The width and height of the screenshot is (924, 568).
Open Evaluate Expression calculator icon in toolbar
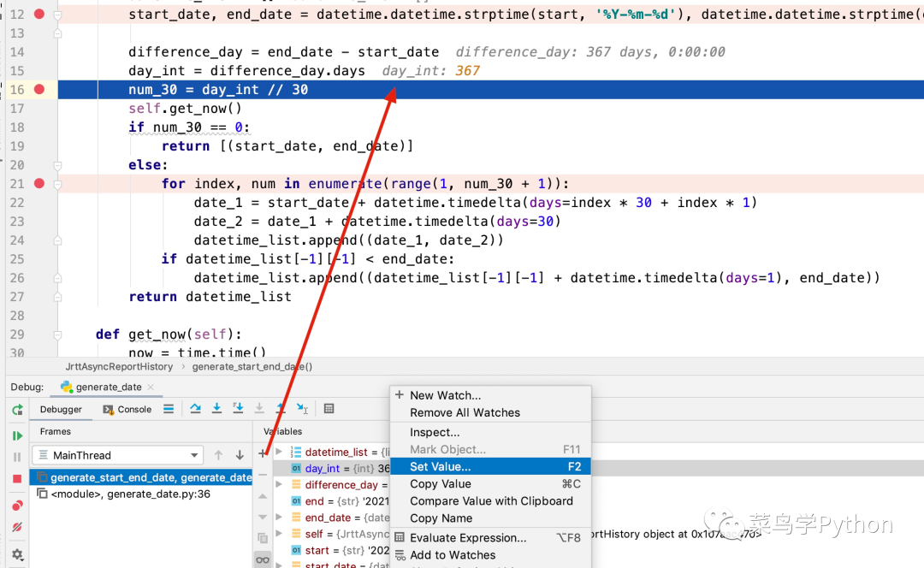tap(329, 409)
